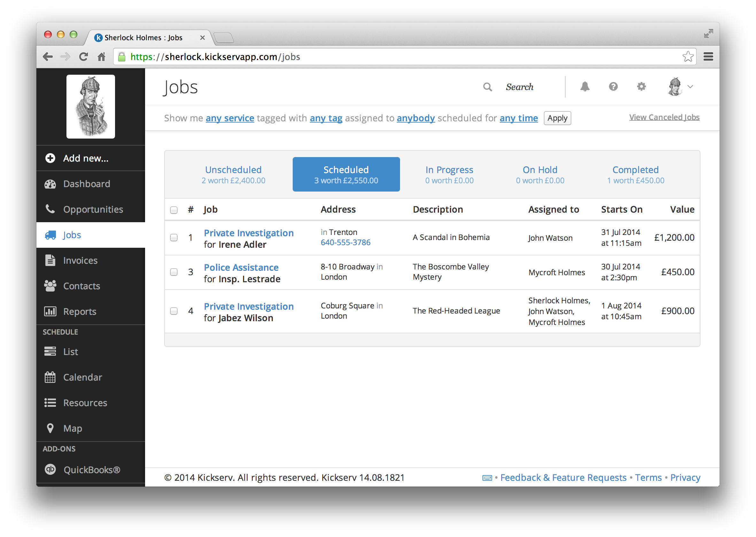Switch to the Completed tab
Screen dimensions: 756x537
coord(636,175)
